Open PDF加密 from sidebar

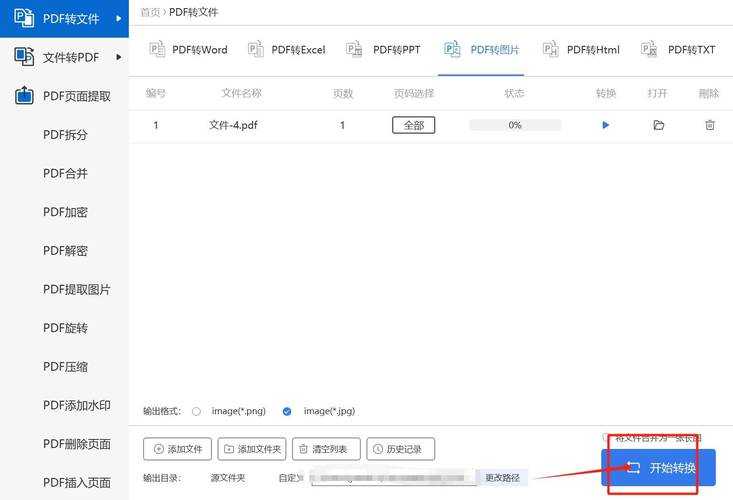point(65,212)
